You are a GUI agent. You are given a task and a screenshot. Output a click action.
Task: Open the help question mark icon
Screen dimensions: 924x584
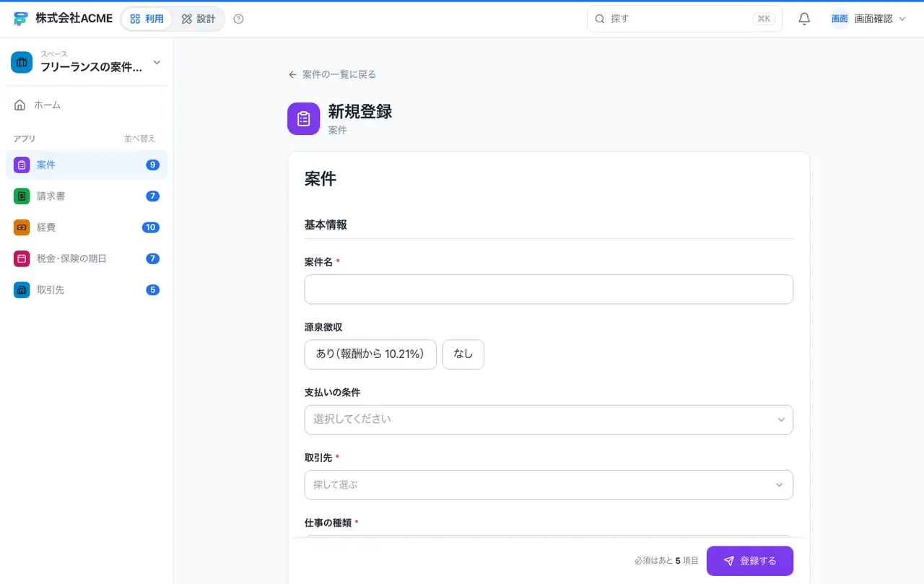coord(239,19)
